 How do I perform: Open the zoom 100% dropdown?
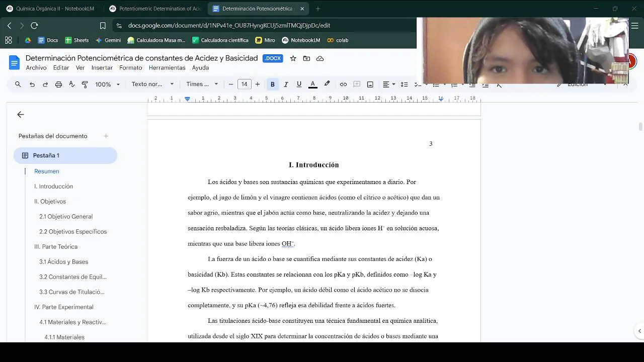click(108, 84)
